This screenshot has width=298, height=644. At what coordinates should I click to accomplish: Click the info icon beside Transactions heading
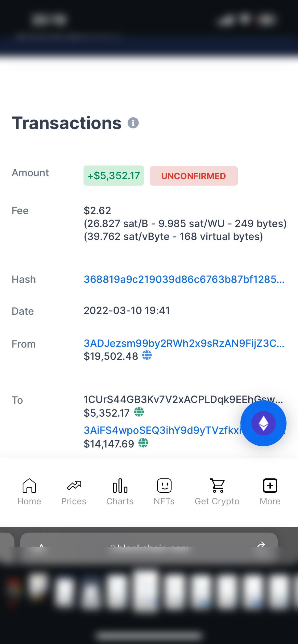tap(133, 123)
